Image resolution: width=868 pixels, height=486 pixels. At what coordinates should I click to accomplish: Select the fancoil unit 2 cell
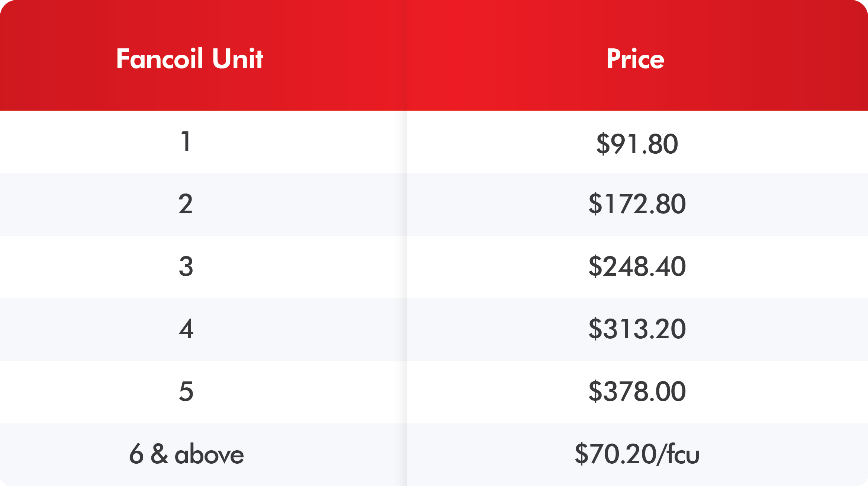(203, 204)
